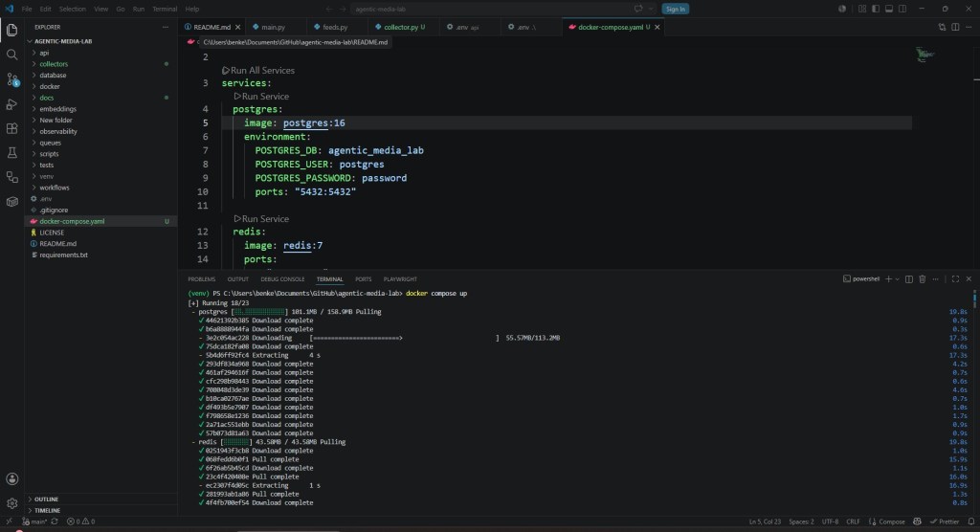Click the command center search box
980x532 pixels.
pyautogui.click(x=490, y=9)
